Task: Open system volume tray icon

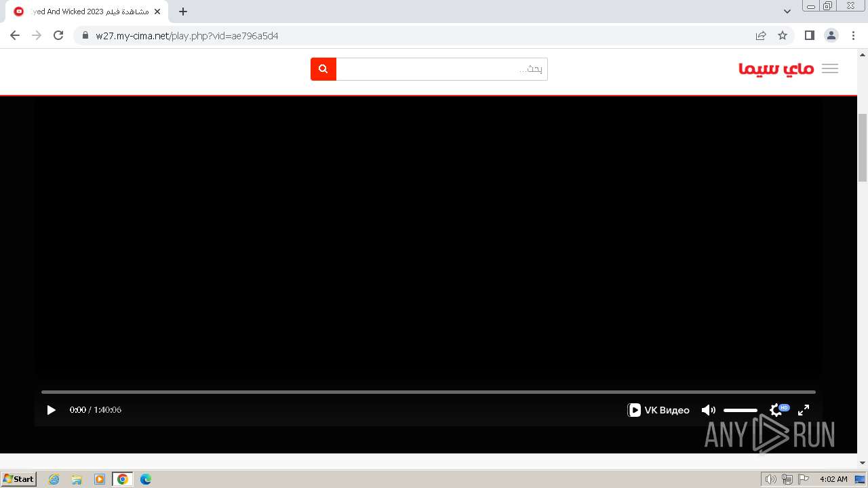Action: pyautogui.click(x=770, y=479)
